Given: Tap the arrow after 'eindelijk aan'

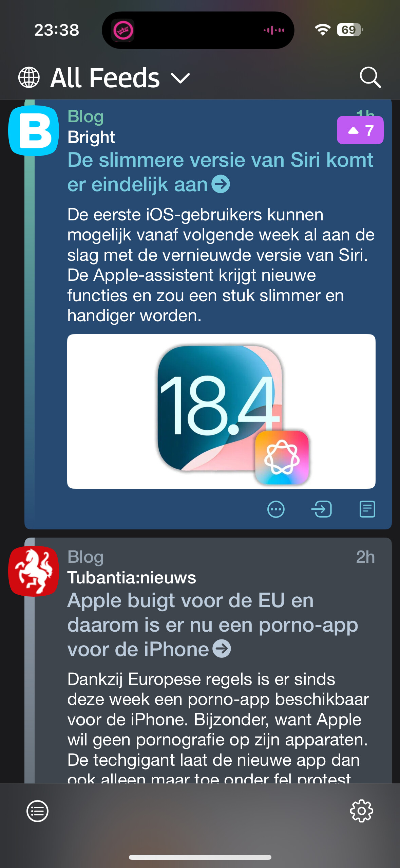Looking at the screenshot, I should [x=221, y=184].
